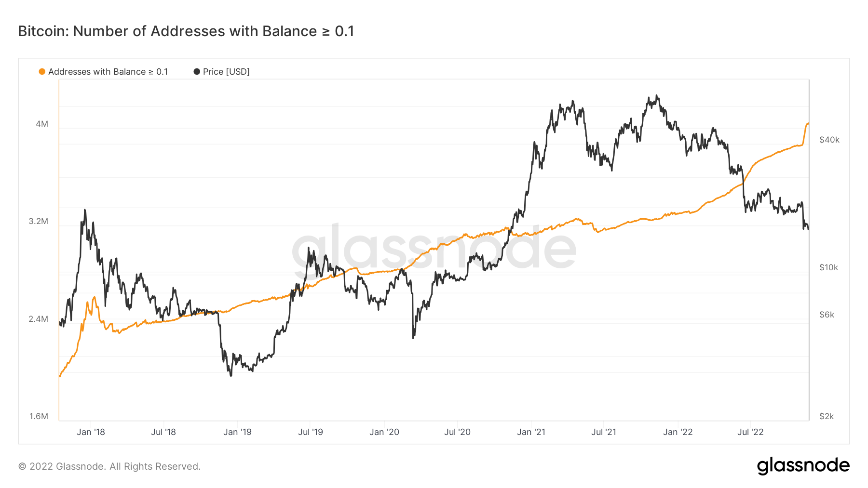Viewport: 868px width, 488px height.
Task: Click the Jan '20 date tick label
Action: click(x=384, y=432)
